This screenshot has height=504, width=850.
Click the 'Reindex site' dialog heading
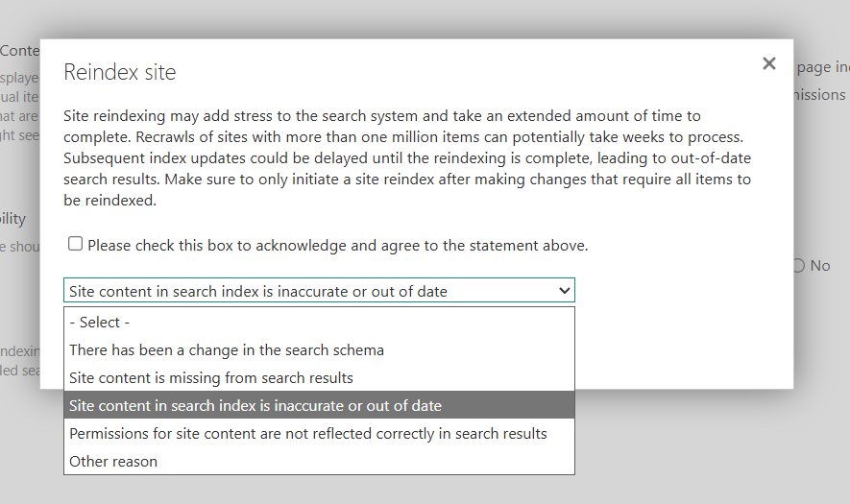(120, 72)
